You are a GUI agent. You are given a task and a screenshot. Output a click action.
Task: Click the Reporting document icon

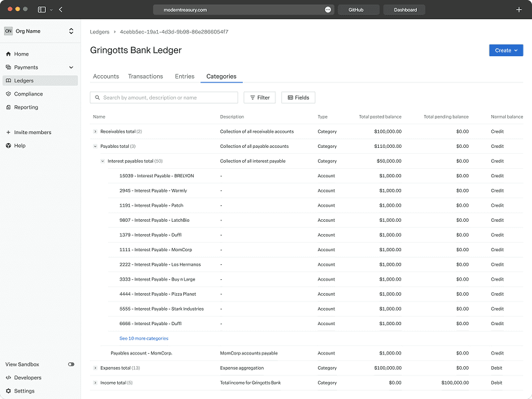pos(9,107)
